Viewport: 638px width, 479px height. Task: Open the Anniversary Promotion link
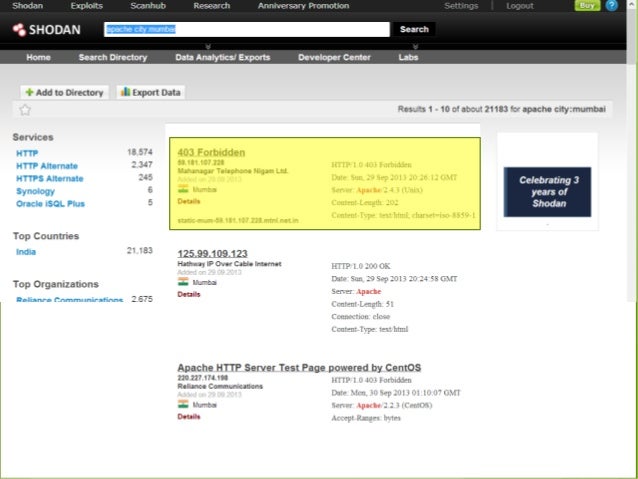click(303, 6)
